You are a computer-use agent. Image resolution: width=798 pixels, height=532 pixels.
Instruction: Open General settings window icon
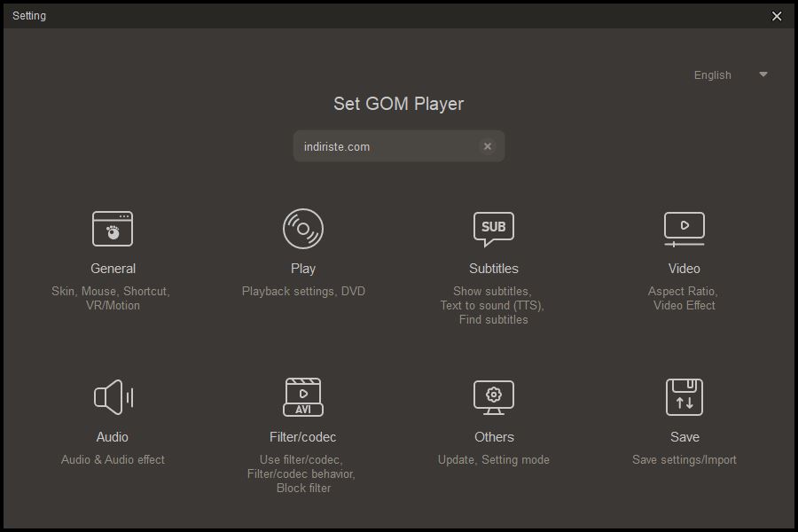pos(113,229)
